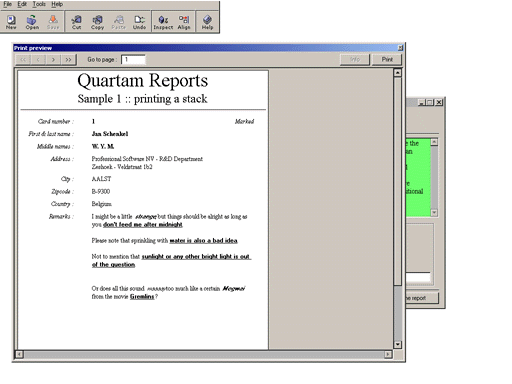Screen dimensions: 512x384
Task: Open the Tools menu
Action: click(x=39, y=4)
